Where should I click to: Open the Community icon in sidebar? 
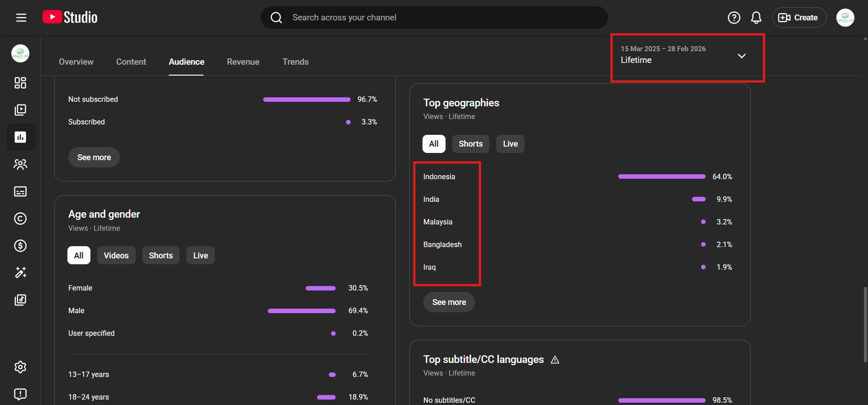20,164
